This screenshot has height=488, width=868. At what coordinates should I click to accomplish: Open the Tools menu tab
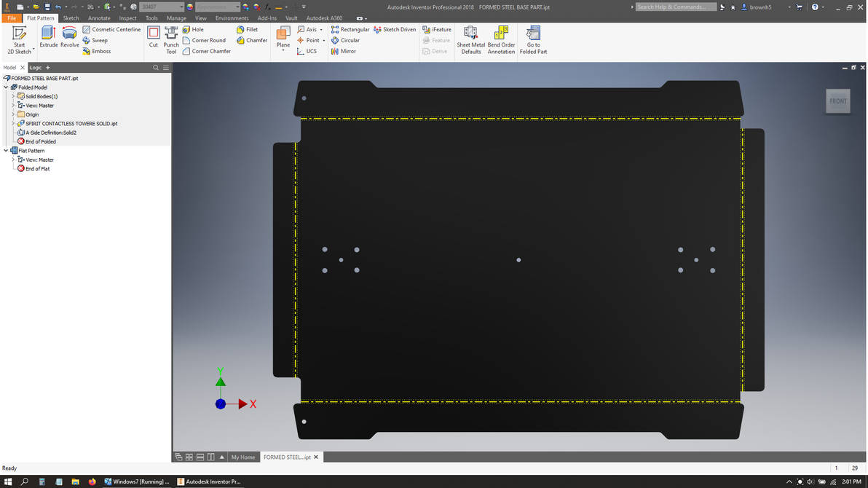[x=151, y=18]
